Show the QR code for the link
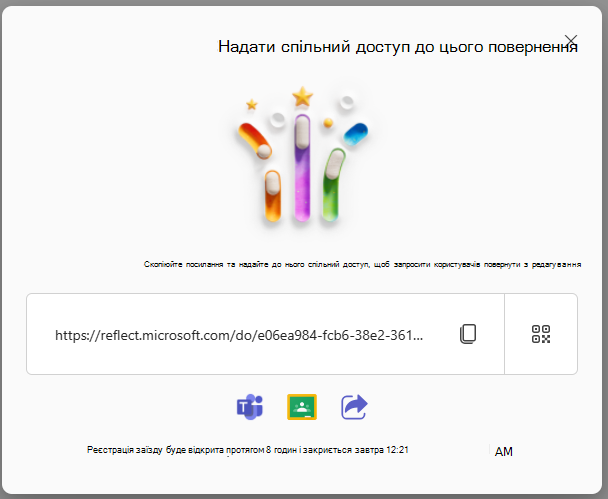The height and width of the screenshot is (499, 608). coord(541,334)
